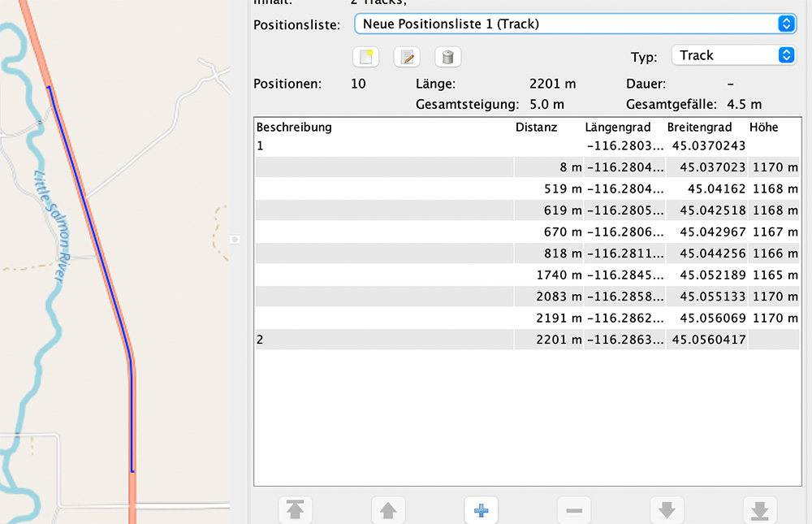
Task: Sort by Beschreibung column header
Action: click(x=294, y=127)
